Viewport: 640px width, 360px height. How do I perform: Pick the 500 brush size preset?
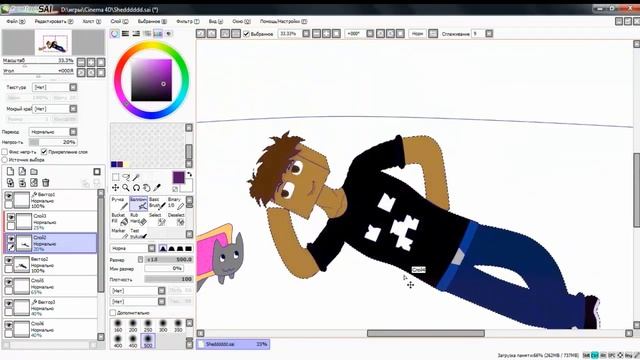click(148, 340)
